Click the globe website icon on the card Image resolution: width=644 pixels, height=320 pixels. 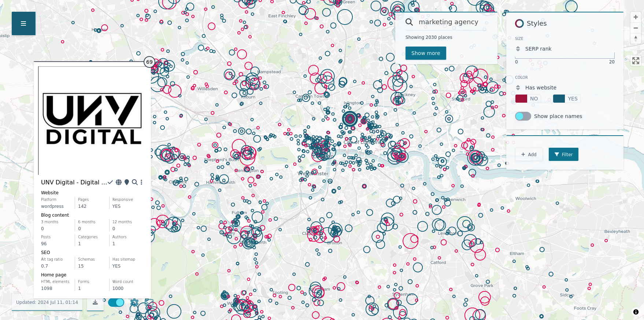pos(119,182)
